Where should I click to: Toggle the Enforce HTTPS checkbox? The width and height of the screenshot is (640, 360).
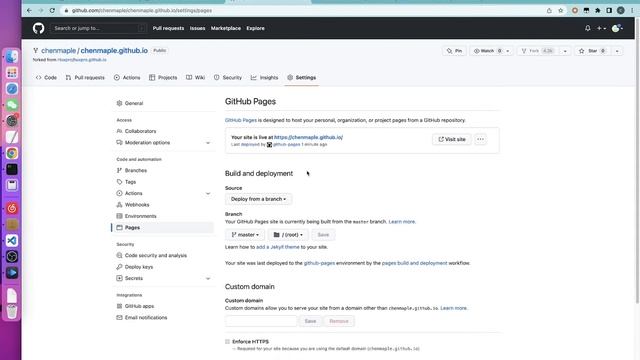click(227, 342)
